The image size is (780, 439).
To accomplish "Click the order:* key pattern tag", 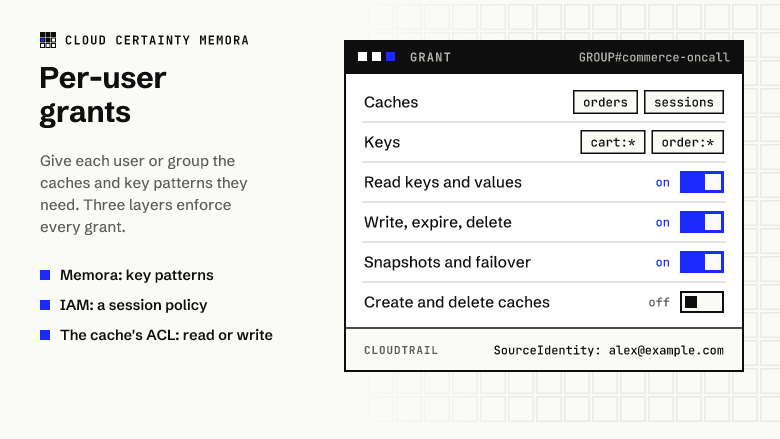I will tap(687, 142).
